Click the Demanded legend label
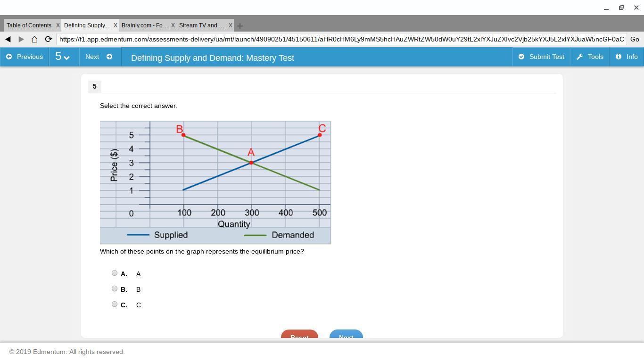This screenshot has height=362, width=644. coord(293,235)
